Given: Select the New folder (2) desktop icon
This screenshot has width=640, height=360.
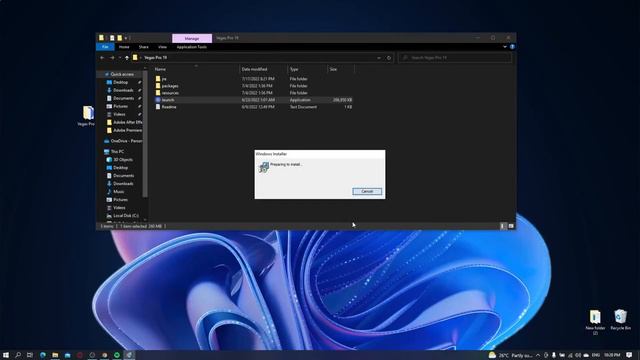Looking at the screenshot, I should pyautogui.click(x=595, y=322).
